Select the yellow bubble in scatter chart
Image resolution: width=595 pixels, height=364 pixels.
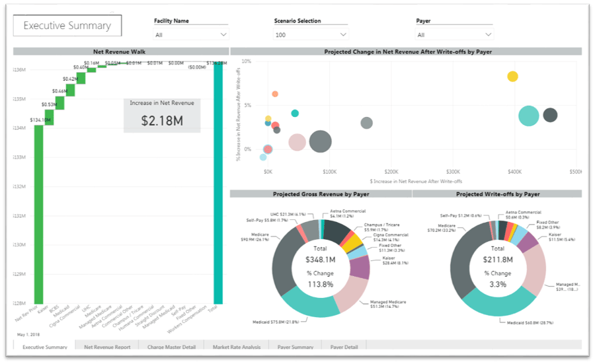(x=512, y=76)
